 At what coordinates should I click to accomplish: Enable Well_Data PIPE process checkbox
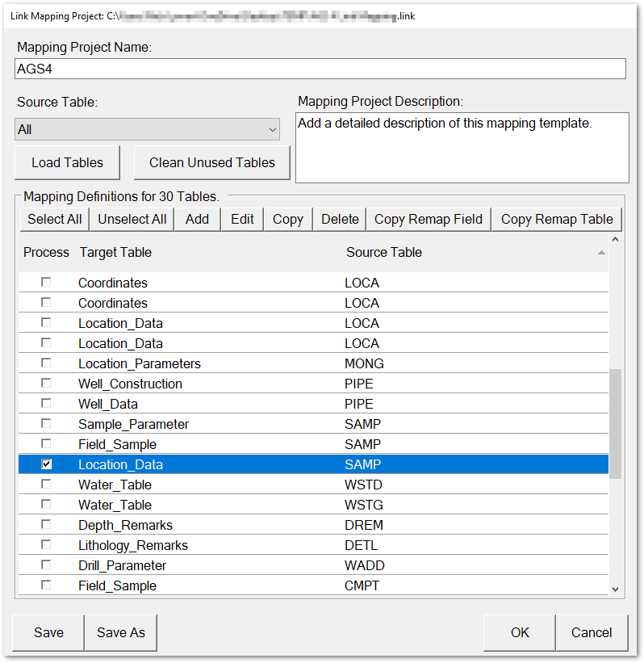coord(46,404)
